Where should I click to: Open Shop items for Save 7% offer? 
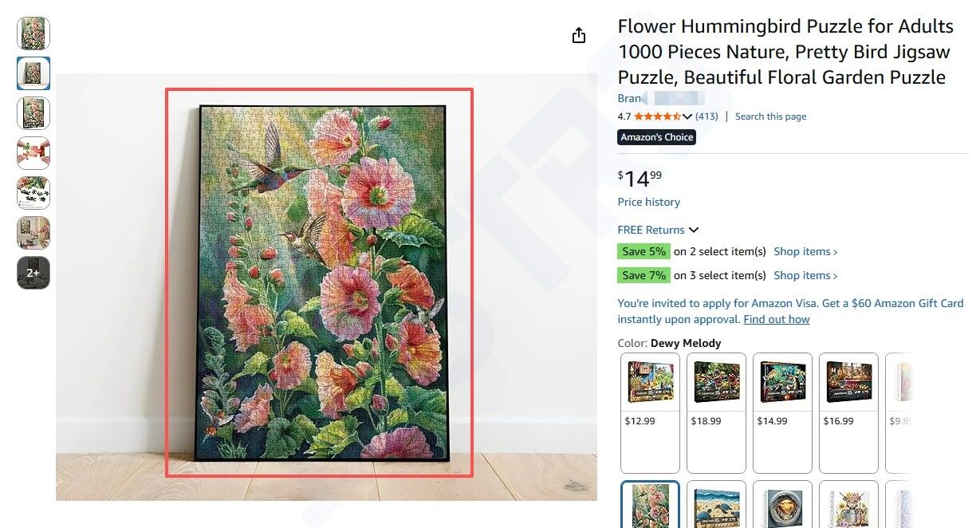tap(805, 275)
